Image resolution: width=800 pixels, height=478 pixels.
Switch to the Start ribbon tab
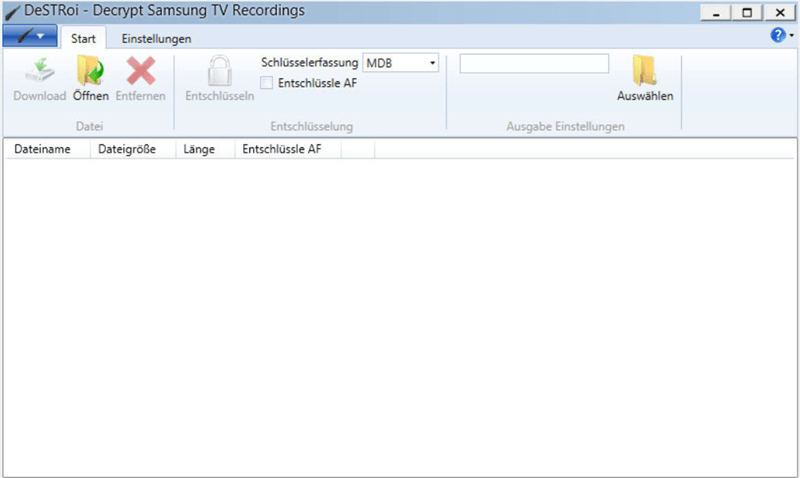(x=83, y=38)
